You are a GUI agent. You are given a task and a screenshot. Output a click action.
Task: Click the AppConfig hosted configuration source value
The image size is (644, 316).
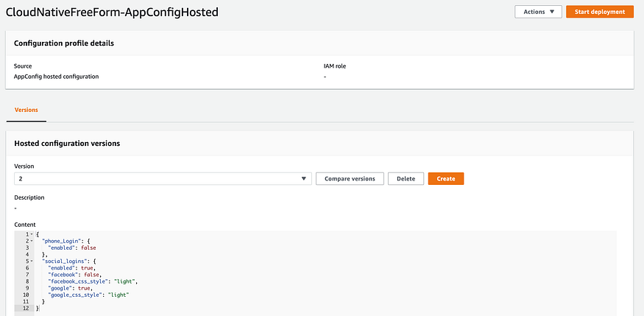click(x=56, y=77)
